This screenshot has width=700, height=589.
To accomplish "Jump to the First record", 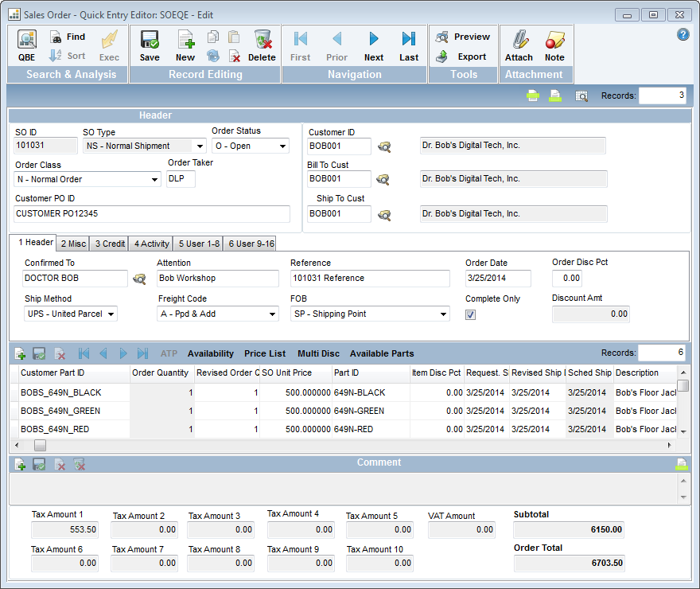I will pyautogui.click(x=301, y=45).
